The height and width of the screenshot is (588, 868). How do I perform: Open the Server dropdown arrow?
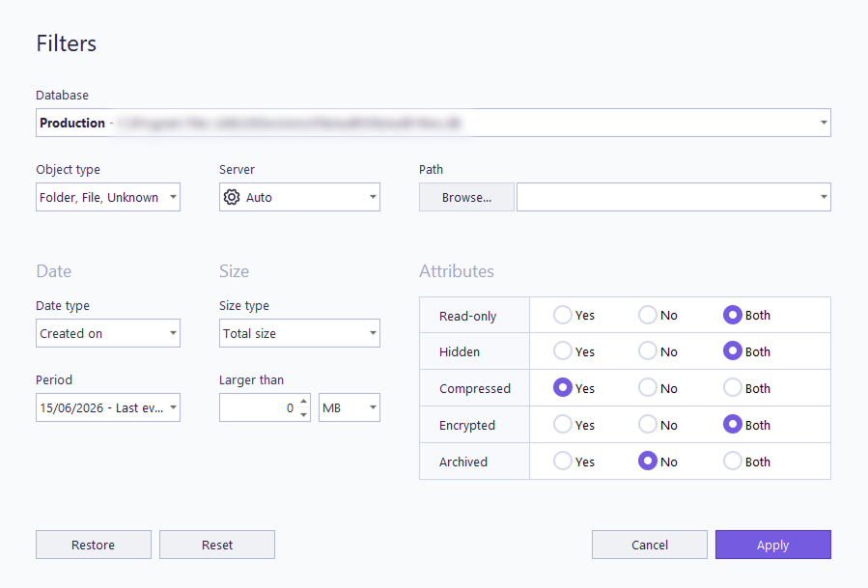point(373,197)
